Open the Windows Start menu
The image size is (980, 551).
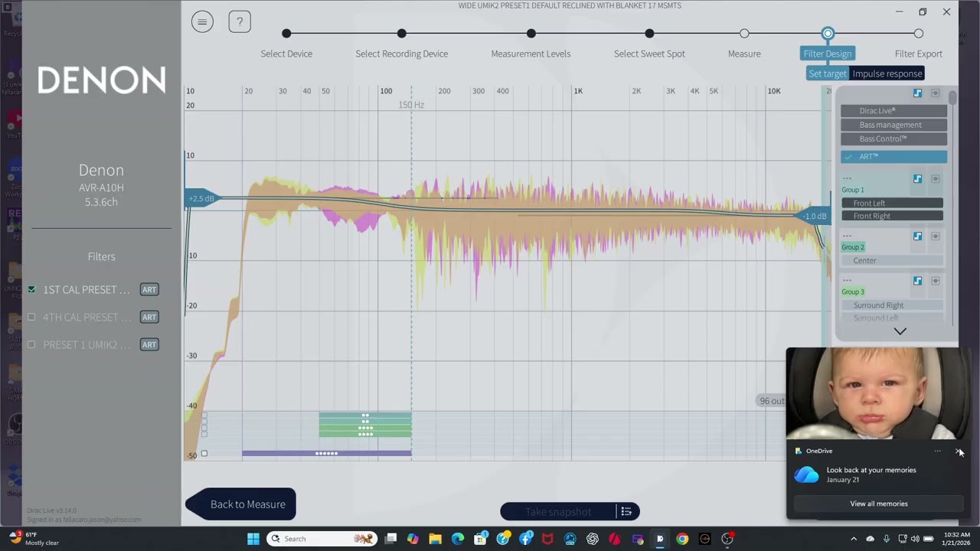coord(253,539)
